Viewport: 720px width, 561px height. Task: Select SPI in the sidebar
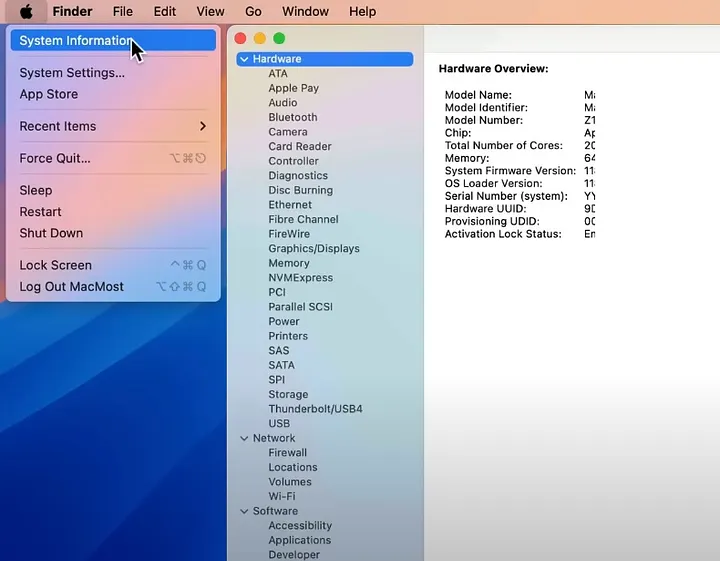tap(277, 380)
